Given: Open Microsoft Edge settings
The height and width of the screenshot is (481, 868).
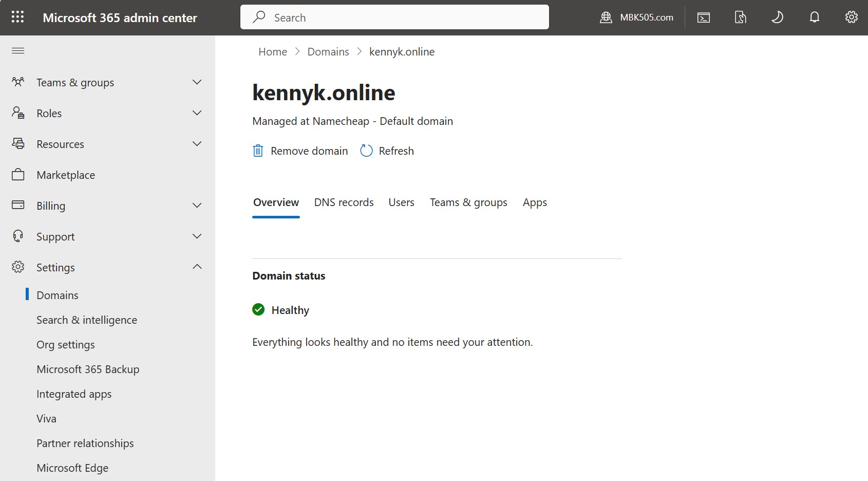Looking at the screenshot, I should (72, 468).
